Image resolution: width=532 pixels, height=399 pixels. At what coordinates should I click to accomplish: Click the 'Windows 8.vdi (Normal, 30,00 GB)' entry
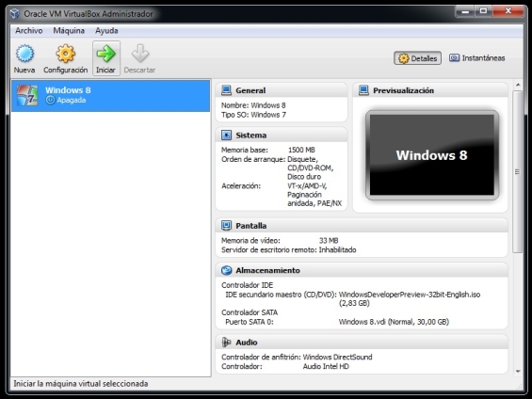394,322
